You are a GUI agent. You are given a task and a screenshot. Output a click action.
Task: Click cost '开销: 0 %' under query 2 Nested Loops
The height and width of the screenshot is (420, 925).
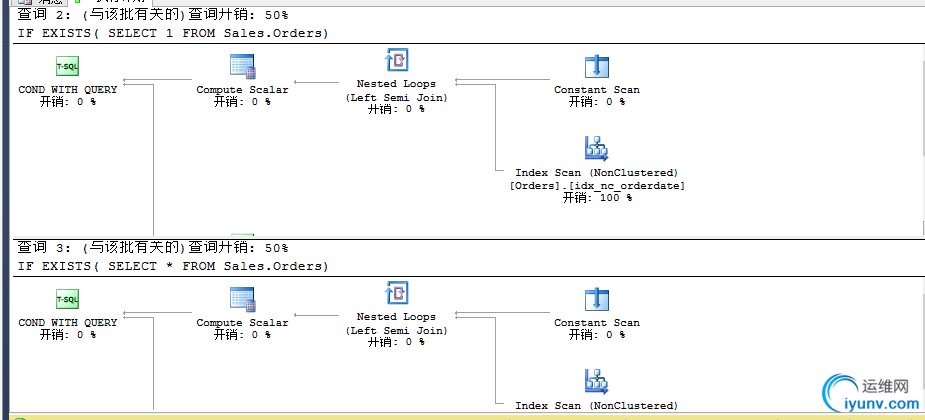click(396, 109)
